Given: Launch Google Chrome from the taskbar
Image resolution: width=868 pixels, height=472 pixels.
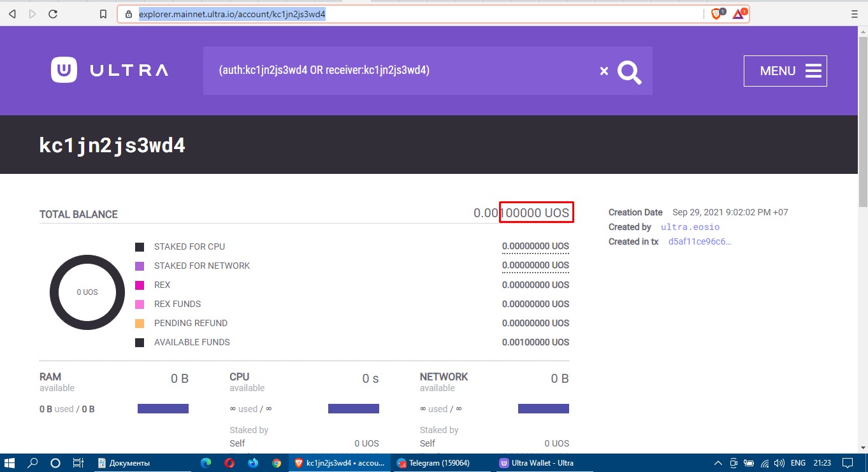Looking at the screenshot, I should (277, 462).
